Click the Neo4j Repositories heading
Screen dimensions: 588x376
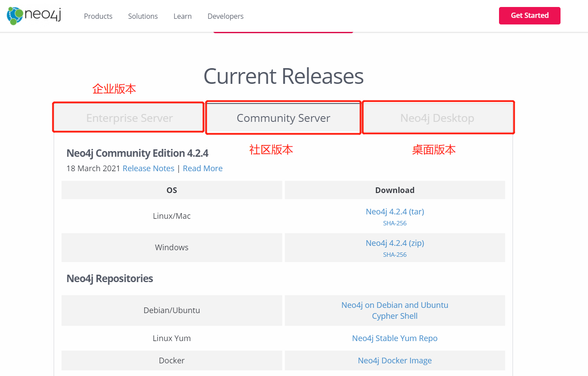coord(109,279)
